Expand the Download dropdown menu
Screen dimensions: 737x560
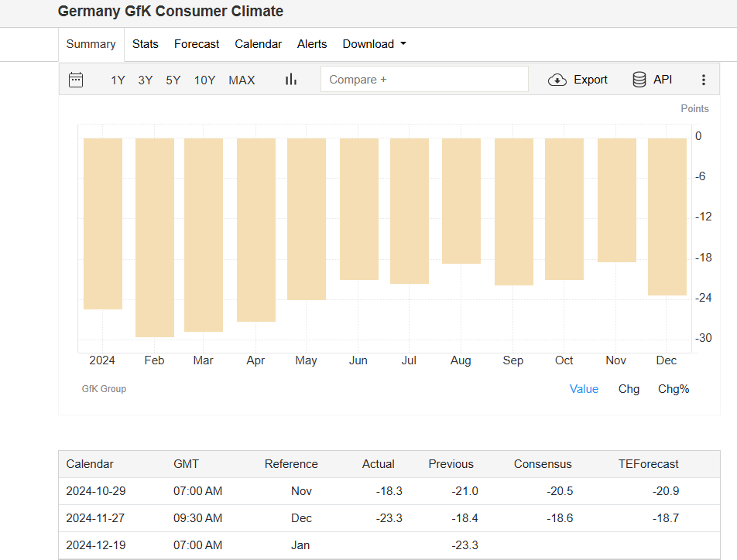(374, 44)
